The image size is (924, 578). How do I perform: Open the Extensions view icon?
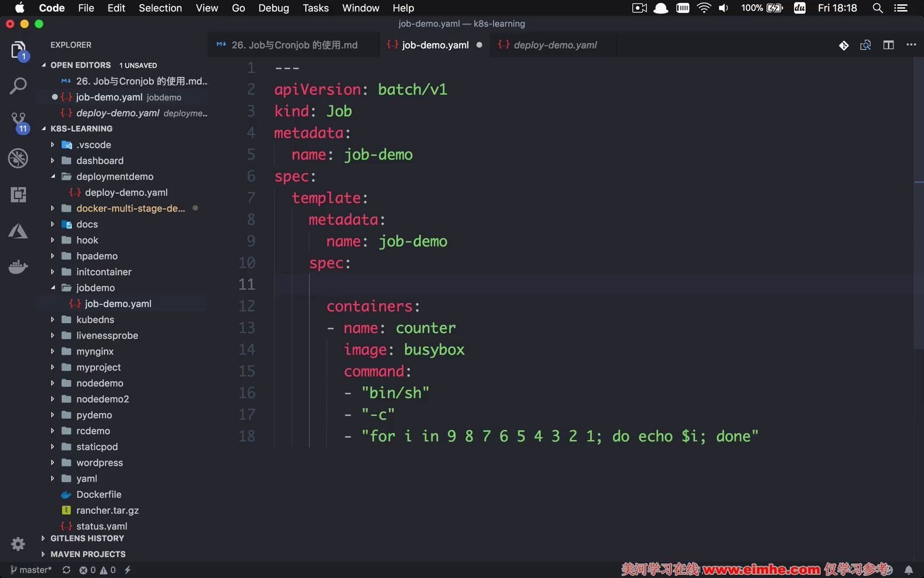(18, 195)
